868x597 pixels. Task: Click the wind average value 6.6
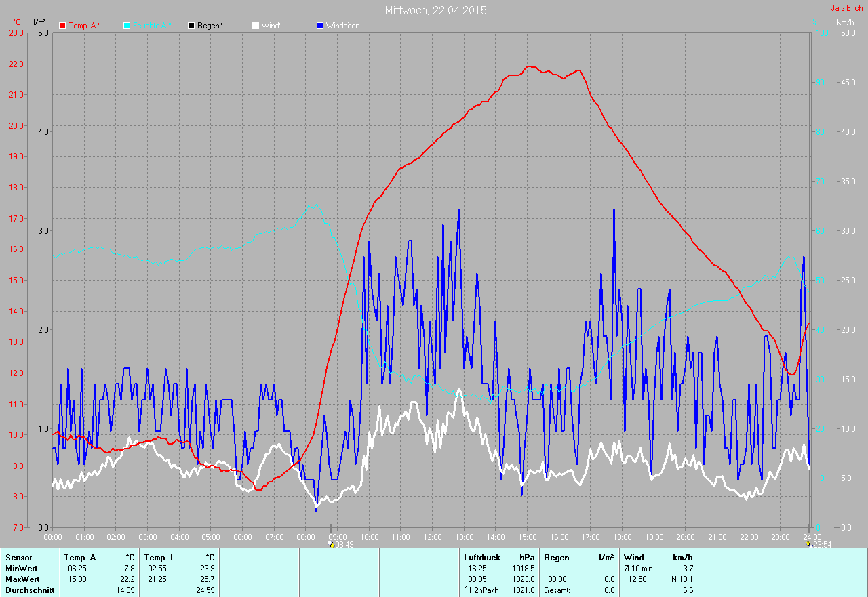point(688,590)
